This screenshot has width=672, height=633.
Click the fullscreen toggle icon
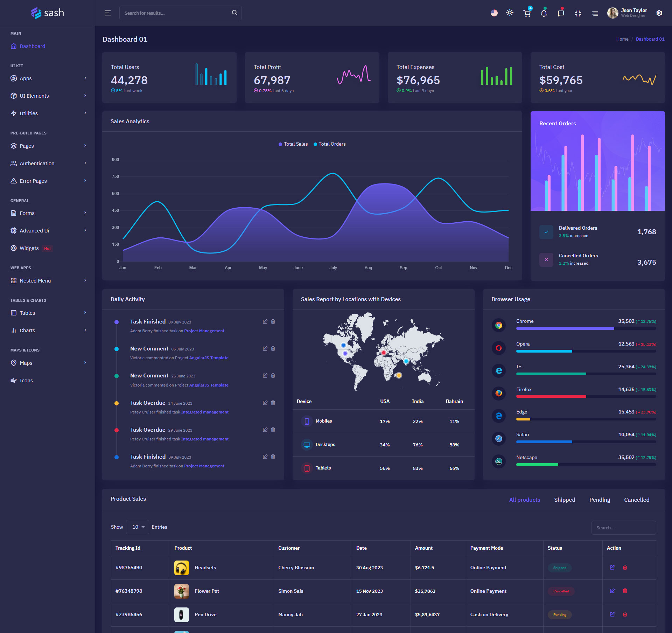click(578, 13)
